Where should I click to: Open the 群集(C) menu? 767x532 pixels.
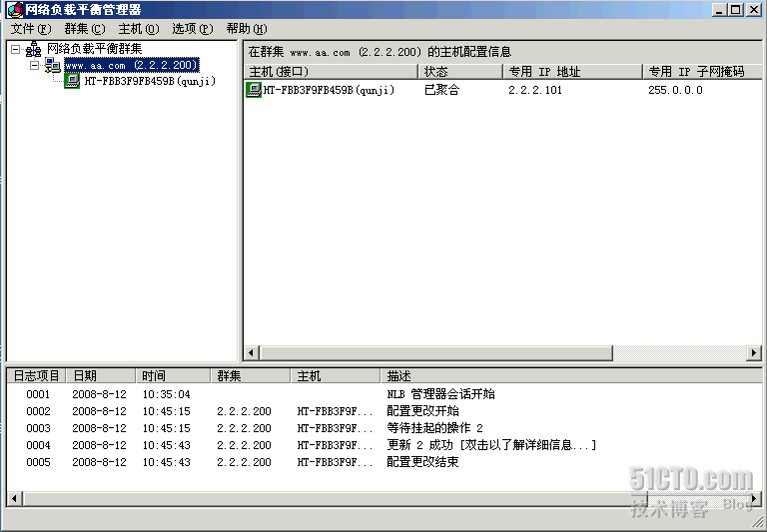pos(85,29)
